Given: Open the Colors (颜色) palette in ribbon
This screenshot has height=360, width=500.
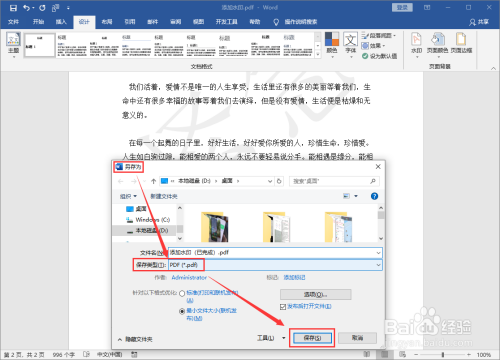Looking at the screenshot, I should click(x=332, y=45).
